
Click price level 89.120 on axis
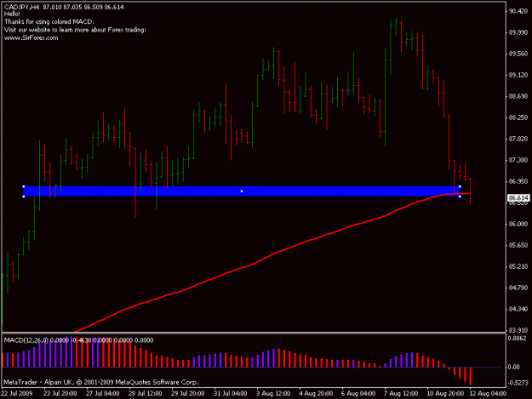click(x=518, y=75)
